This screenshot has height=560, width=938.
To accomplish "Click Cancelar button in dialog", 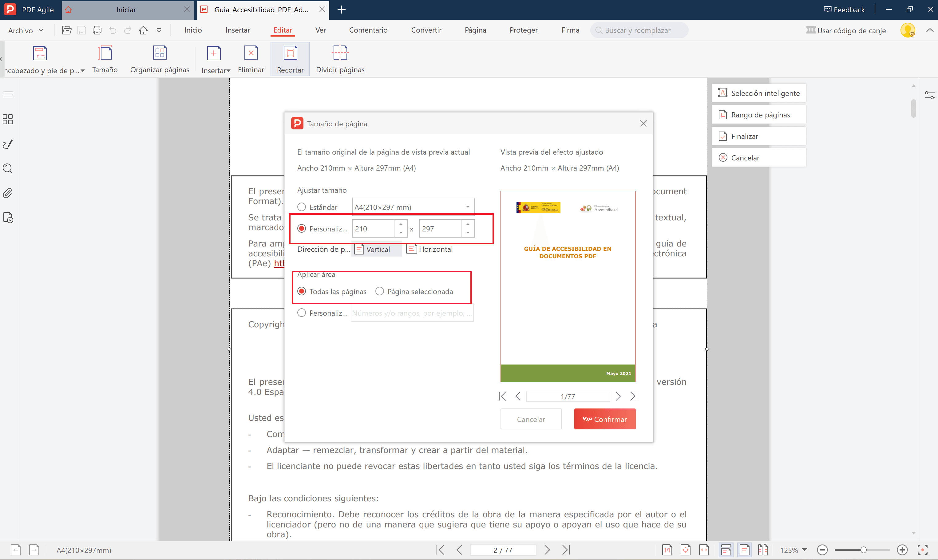I will 531,419.
